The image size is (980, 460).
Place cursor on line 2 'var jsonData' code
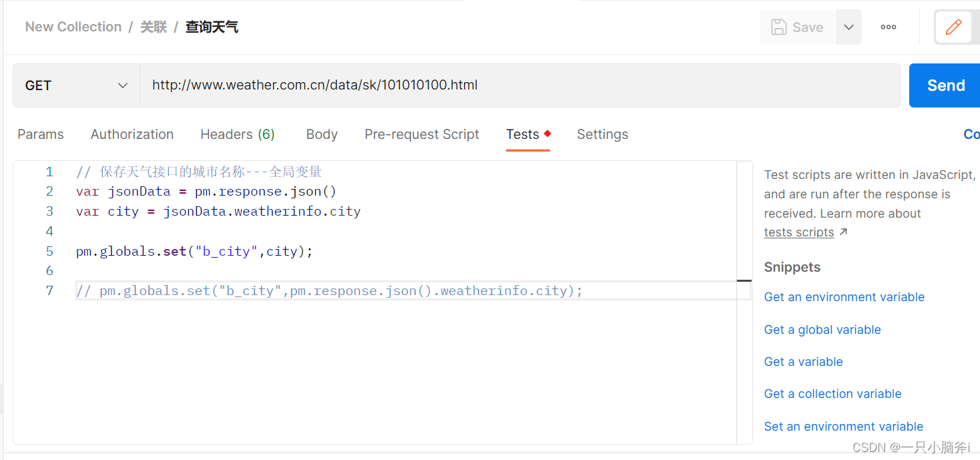206,192
